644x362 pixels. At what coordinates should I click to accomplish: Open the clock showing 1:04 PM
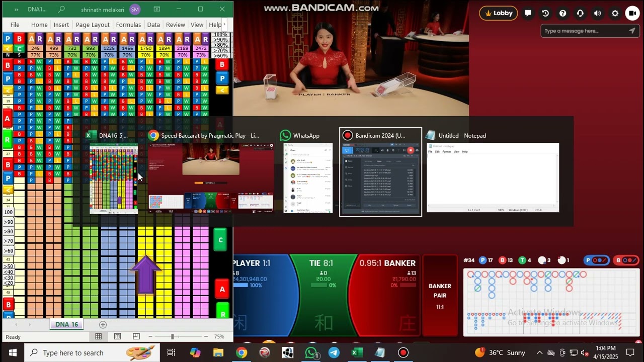605,352
